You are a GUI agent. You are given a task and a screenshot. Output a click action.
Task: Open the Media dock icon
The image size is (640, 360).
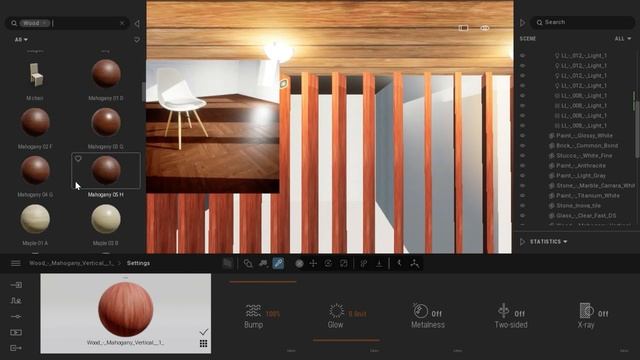(16, 332)
